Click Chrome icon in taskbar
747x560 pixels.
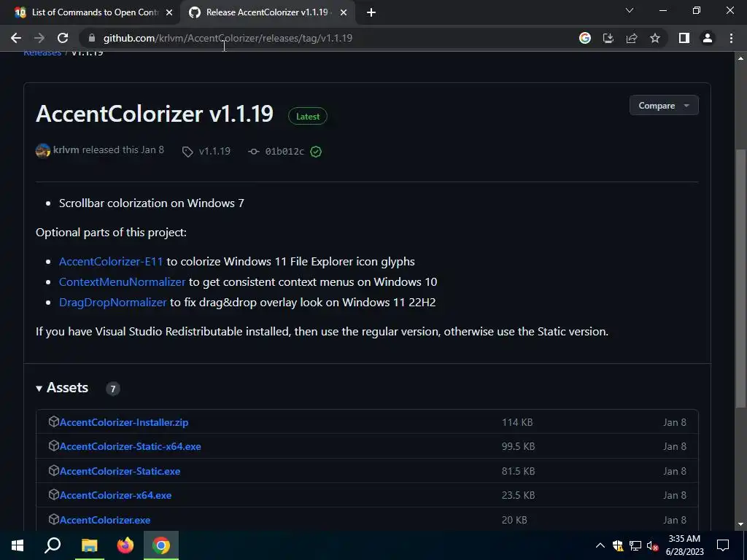tap(161, 545)
